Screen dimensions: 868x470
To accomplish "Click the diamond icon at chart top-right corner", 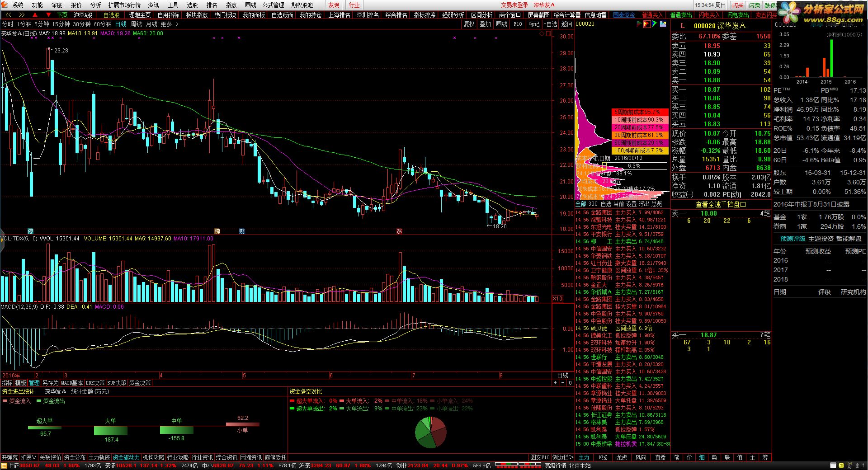I will pyautogui.click(x=542, y=33).
